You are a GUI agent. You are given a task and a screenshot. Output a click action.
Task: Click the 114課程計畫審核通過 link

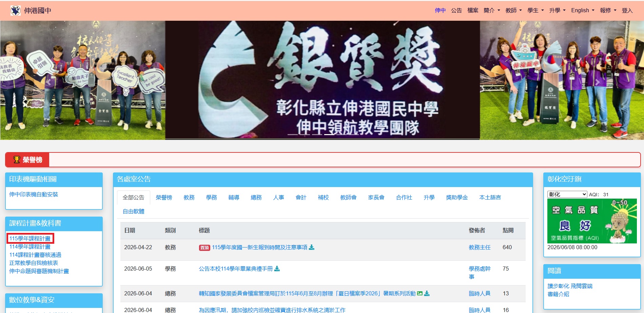coord(35,255)
